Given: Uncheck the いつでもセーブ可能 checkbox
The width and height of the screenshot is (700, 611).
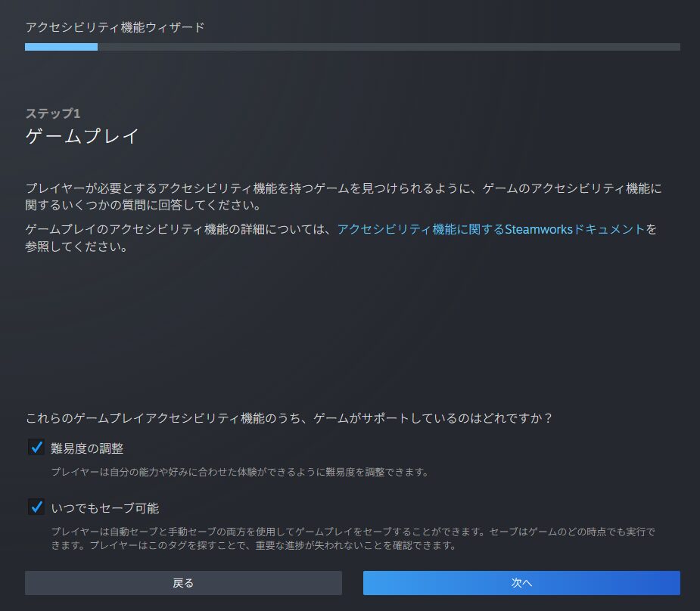Looking at the screenshot, I should click(x=36, y=507).
